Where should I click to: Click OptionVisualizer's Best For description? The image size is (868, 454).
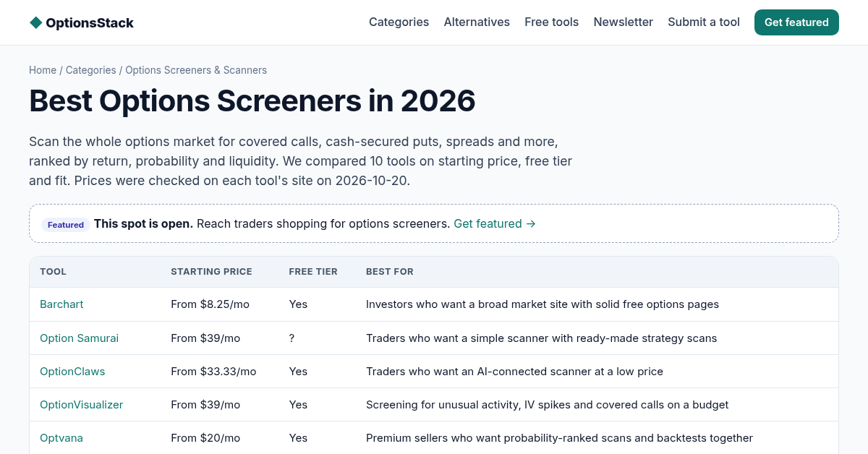click(547, 405)
